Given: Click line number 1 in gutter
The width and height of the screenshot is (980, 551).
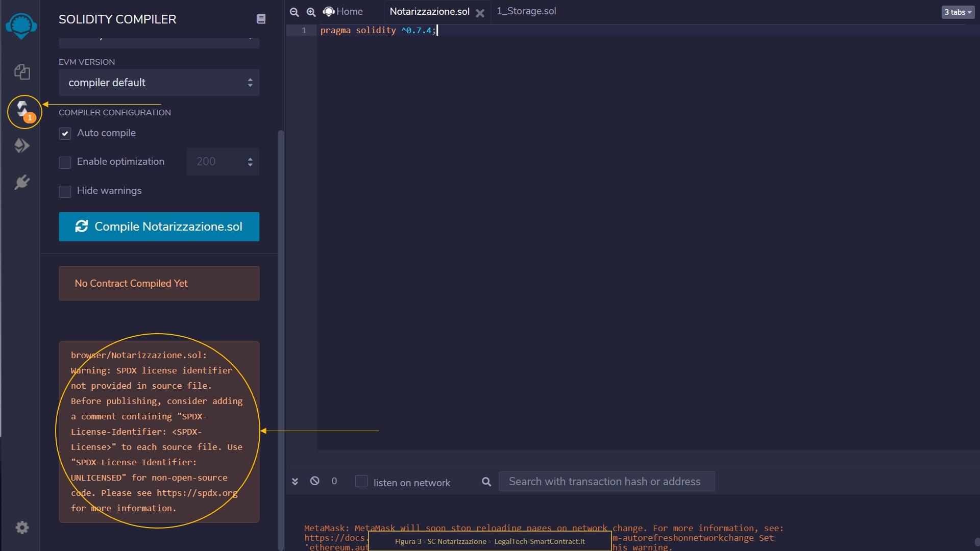Looking at the screenshot, I should tap(304, 31).
